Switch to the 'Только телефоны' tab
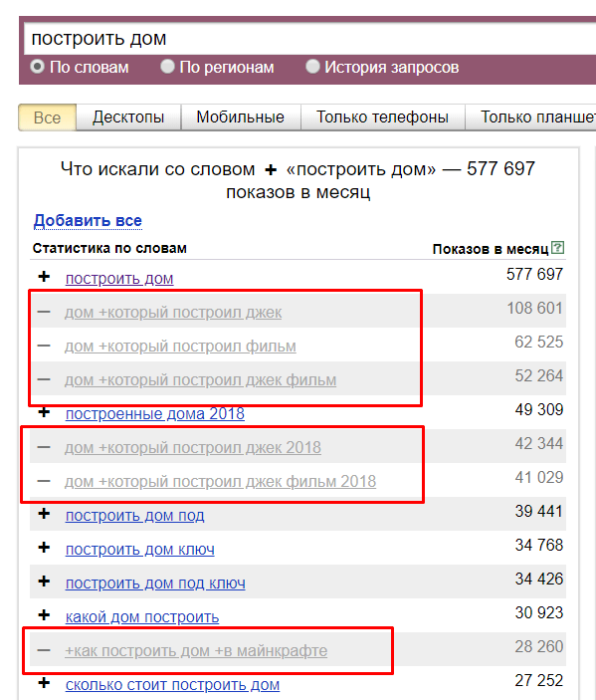Screen dimensions: 596x700 pos(382,117)
